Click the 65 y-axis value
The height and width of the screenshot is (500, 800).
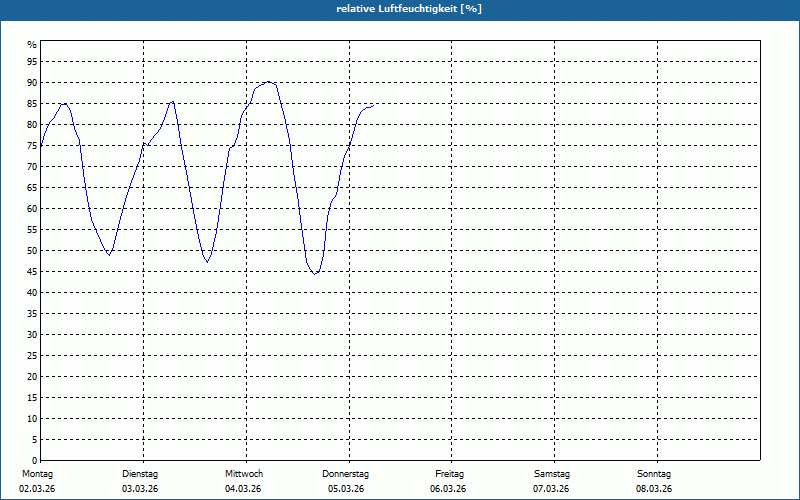tap(32, 188)
